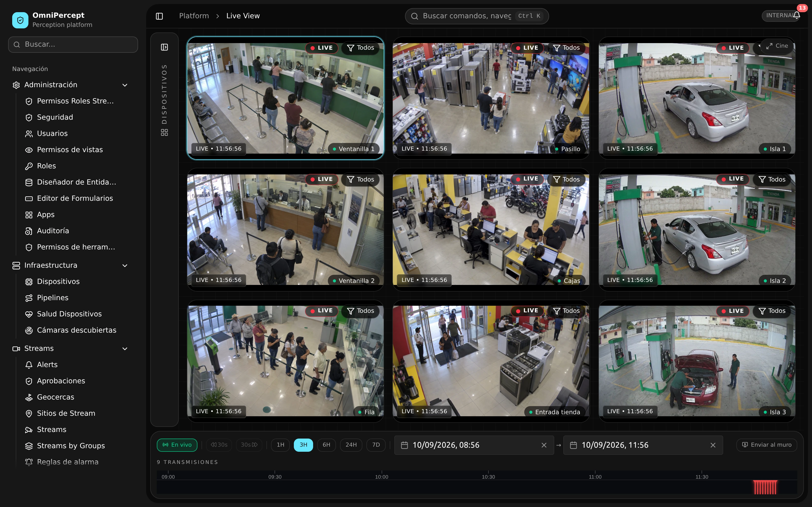Click Enviar al muro button
This screenshot has height=507, width=812.
[767, 445]
